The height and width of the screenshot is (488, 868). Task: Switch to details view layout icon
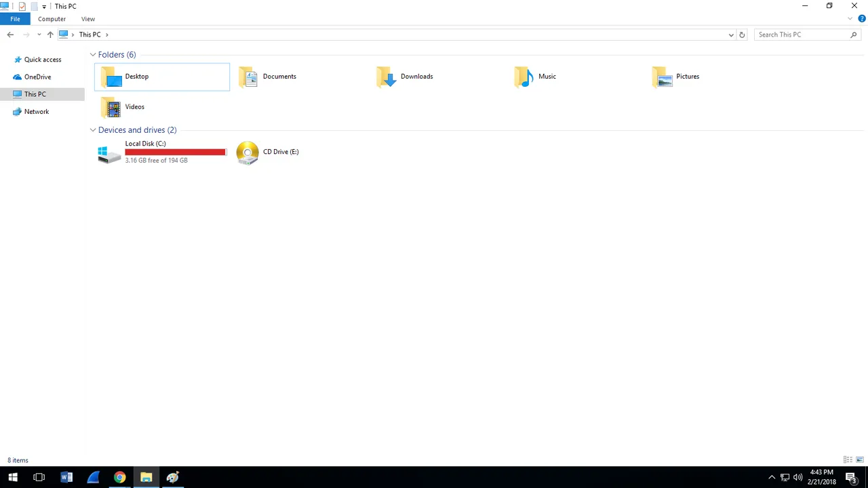tap(848, 460)
